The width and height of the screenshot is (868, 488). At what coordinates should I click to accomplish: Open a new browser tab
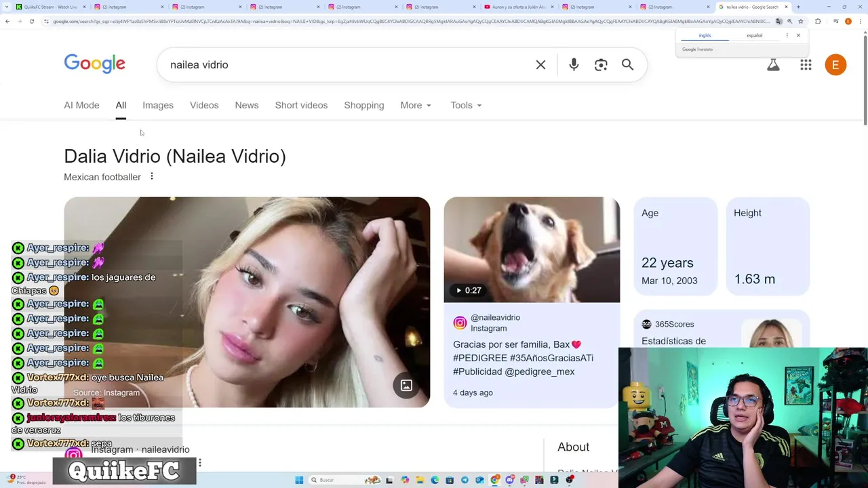(x=798, y=7)
